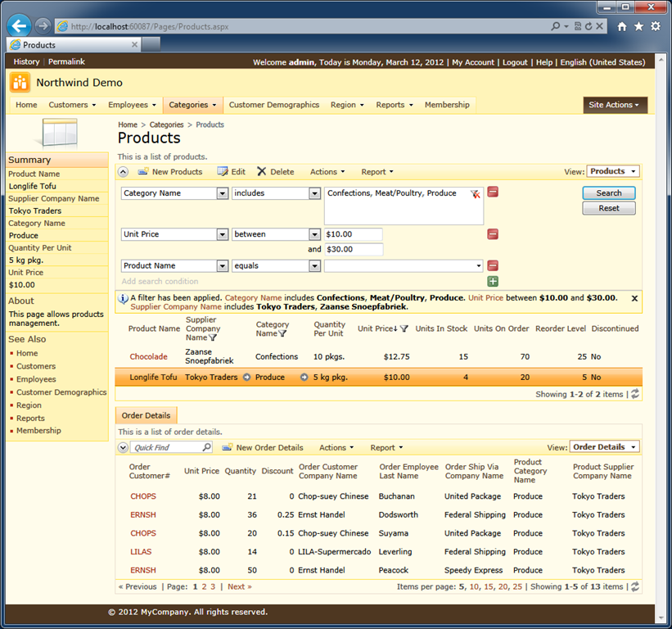Open the Reports menu in navigation bar
672x629 pixels.
[395, 105]
